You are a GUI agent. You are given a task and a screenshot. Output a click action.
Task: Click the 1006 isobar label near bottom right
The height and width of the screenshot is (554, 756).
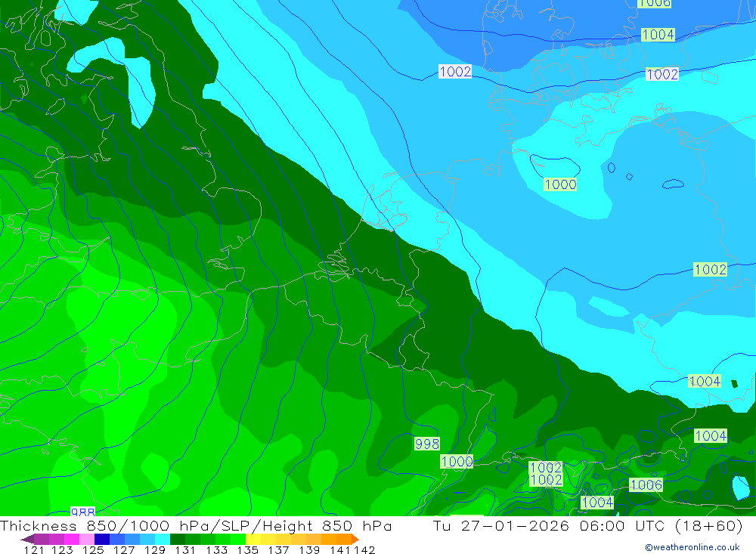pyautogui.click(x=646, y=484)
